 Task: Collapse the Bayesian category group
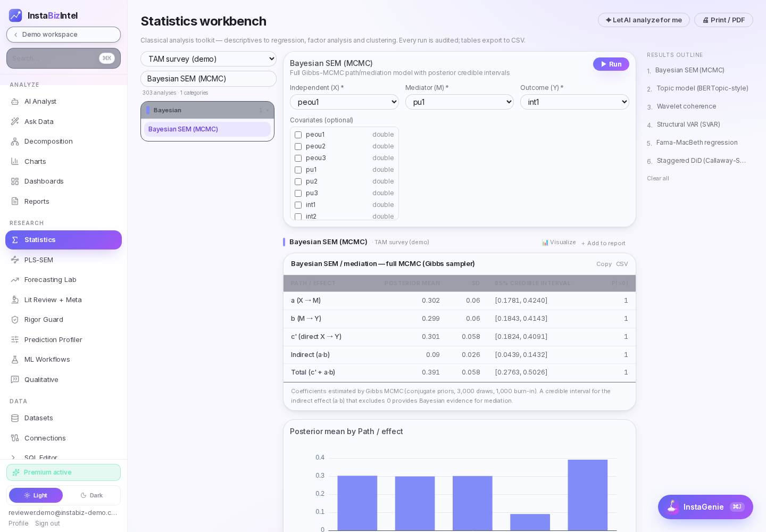[207, 110]
